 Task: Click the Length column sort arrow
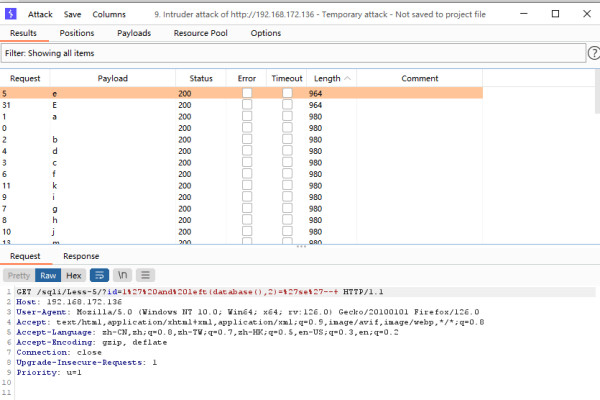(x=346, y=78)
